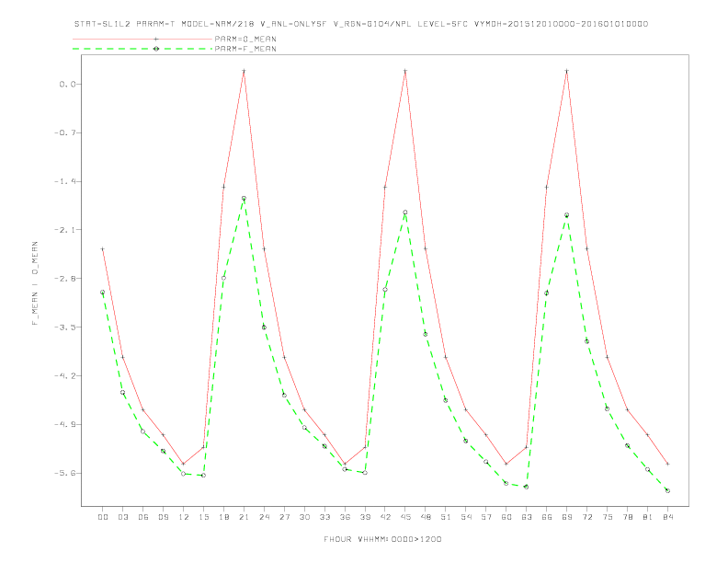This screenshot has width=728, height=563.
Task: Click the red O_MEAN peak at hour 45
Action: pyautogui.click(x=405, y=71)
